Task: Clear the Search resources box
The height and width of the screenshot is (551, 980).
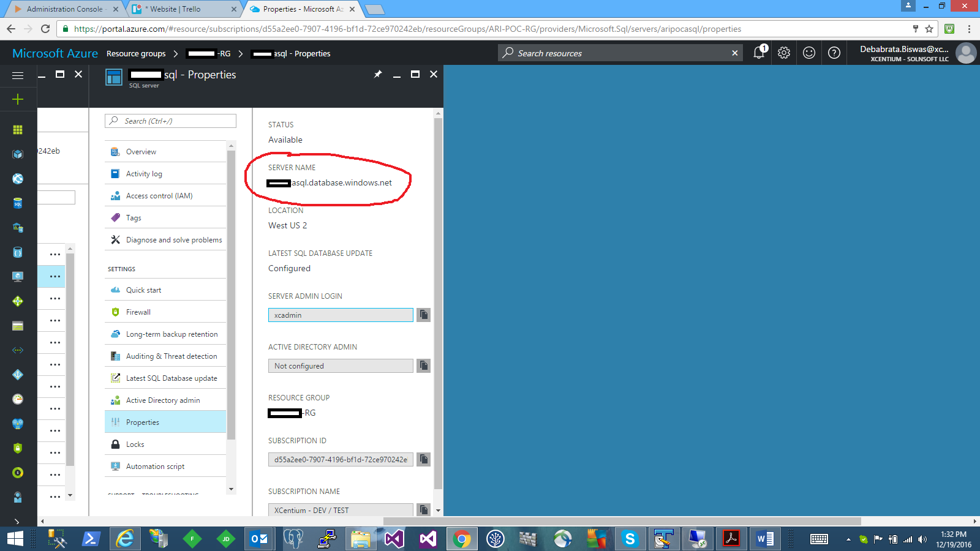Action: pyautogui.click(x=734, y=53)
